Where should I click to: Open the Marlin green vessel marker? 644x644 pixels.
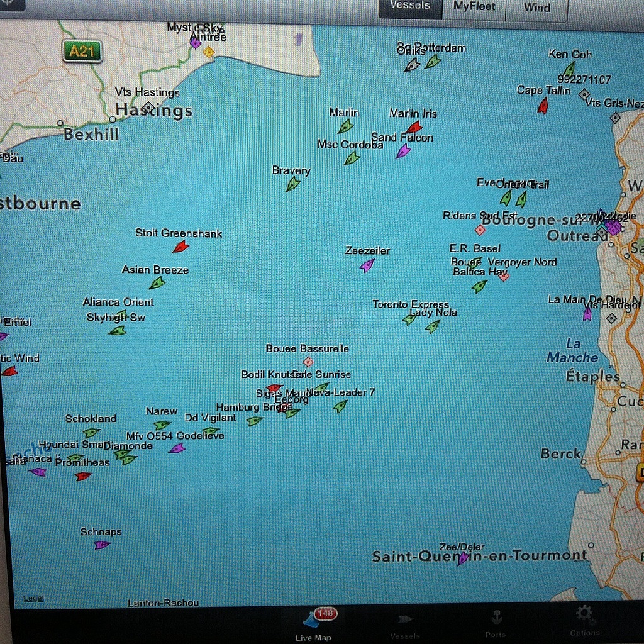pos(345,126)
